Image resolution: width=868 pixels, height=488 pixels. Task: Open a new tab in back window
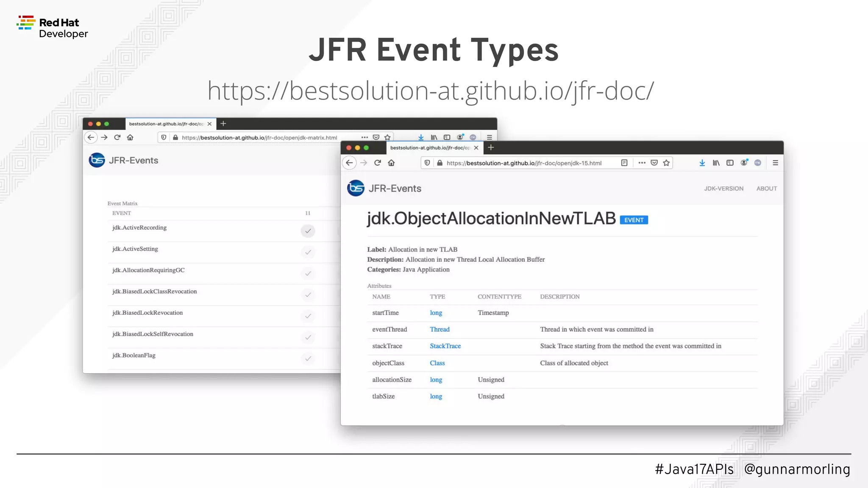tap(223, 124)
